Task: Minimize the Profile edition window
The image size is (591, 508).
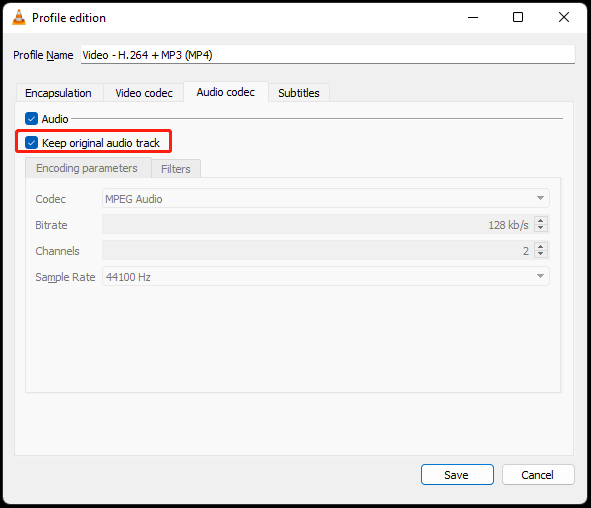Action: point(473,17)
